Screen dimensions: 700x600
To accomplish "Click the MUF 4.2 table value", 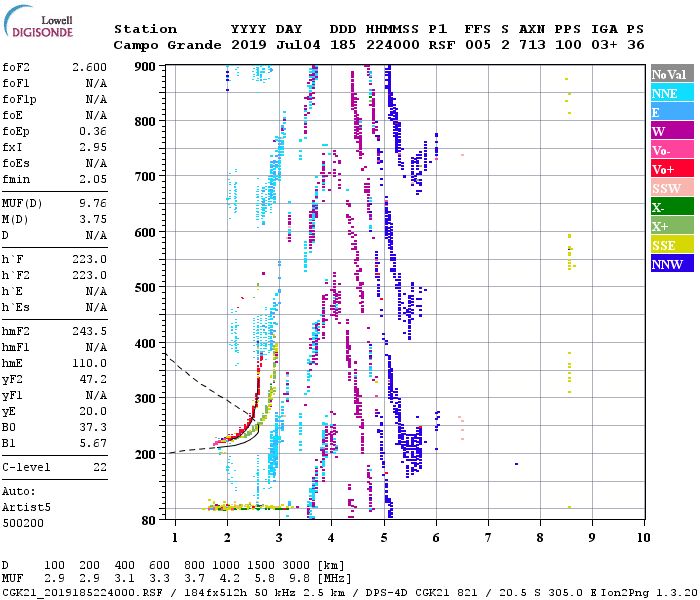I will (229, 579).
